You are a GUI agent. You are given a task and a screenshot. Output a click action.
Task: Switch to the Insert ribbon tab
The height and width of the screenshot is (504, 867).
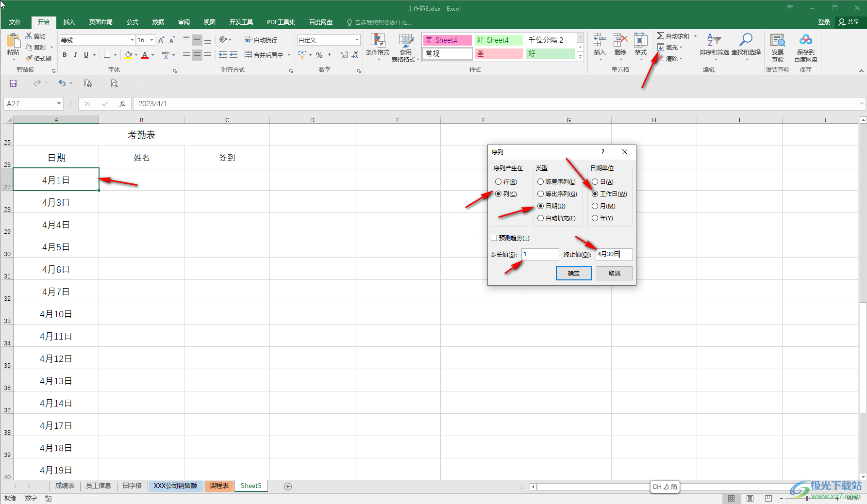click(69, 22)
